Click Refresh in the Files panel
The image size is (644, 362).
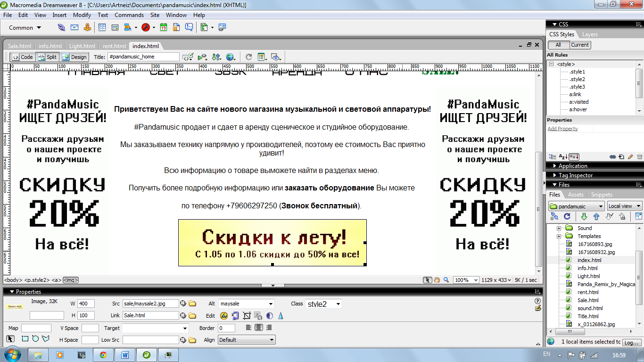[567, 216]
